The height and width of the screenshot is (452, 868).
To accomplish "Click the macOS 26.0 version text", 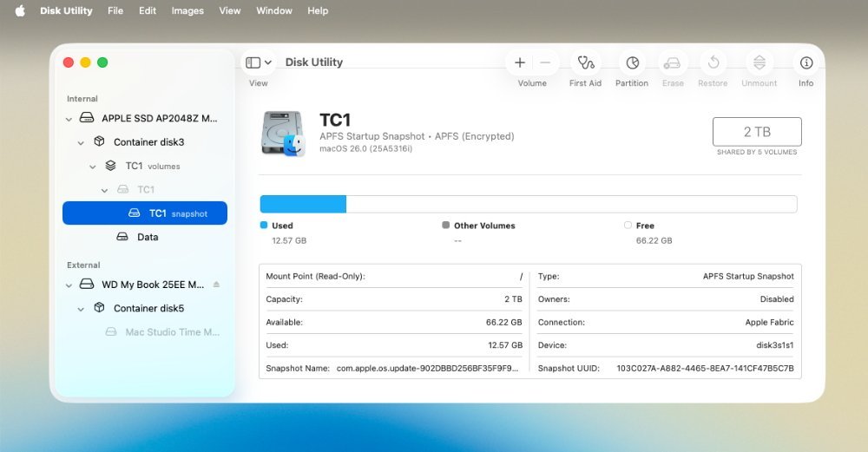I will pos(366,149).
